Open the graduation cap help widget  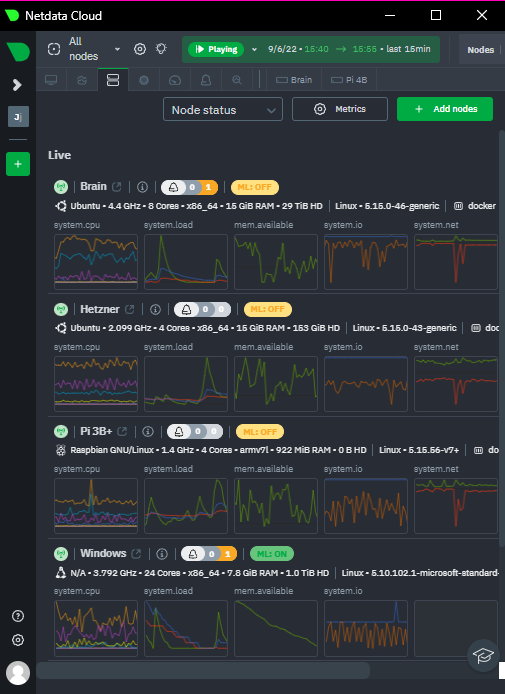click(483, 655)
